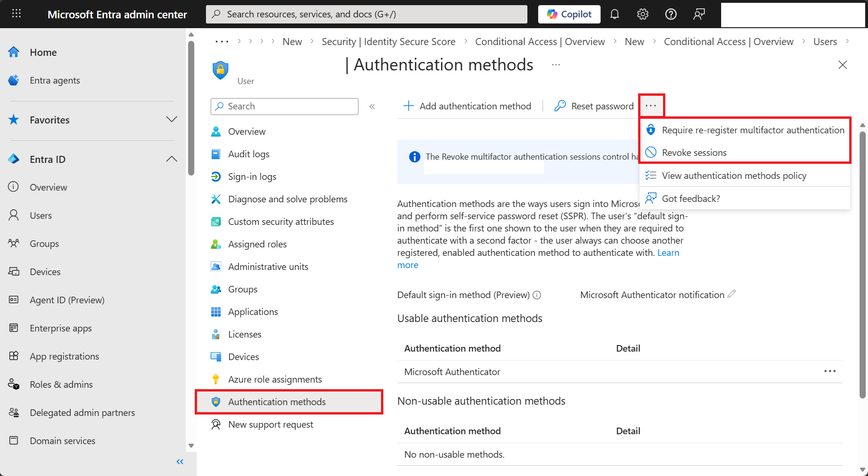Click Add authentication method
868x476 pixels.
tap(467, 106)
